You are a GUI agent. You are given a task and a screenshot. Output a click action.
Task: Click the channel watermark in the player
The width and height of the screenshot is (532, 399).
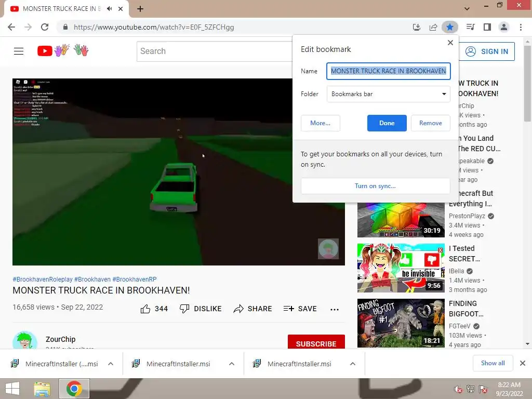click(x=328, y=249)
